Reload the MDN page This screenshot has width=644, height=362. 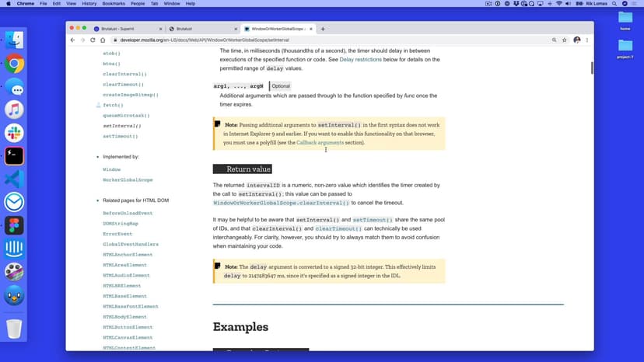(x=93, y=40)
